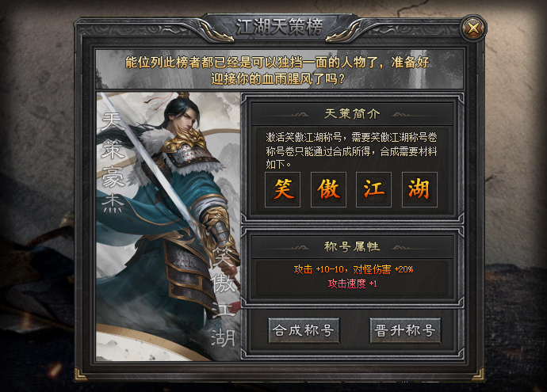Select the 湖 material slot icon

(419, 189)
